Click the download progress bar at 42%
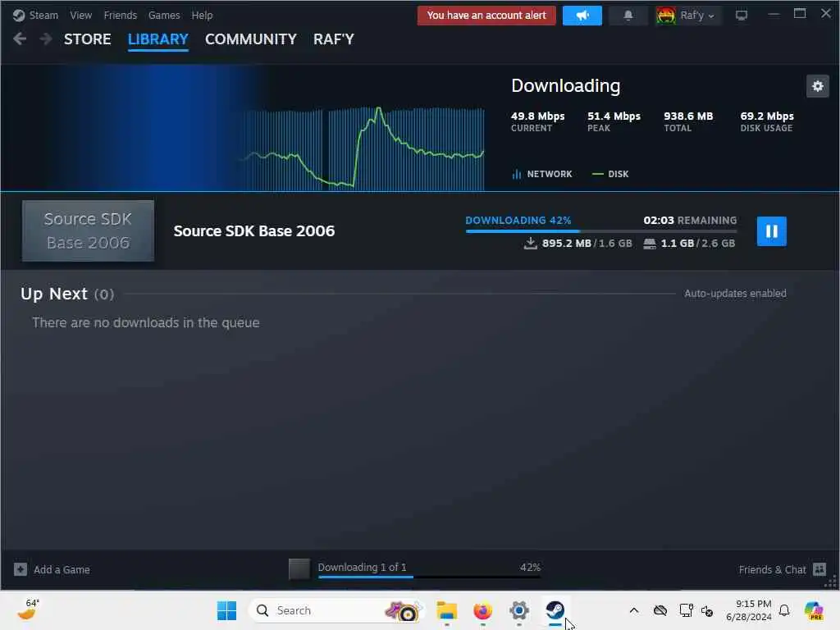The width and height of the screenshot is (840, 630). 601,231
